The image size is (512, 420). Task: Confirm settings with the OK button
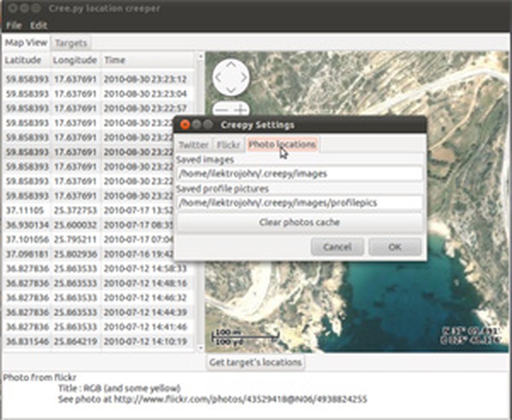[394, 247]
